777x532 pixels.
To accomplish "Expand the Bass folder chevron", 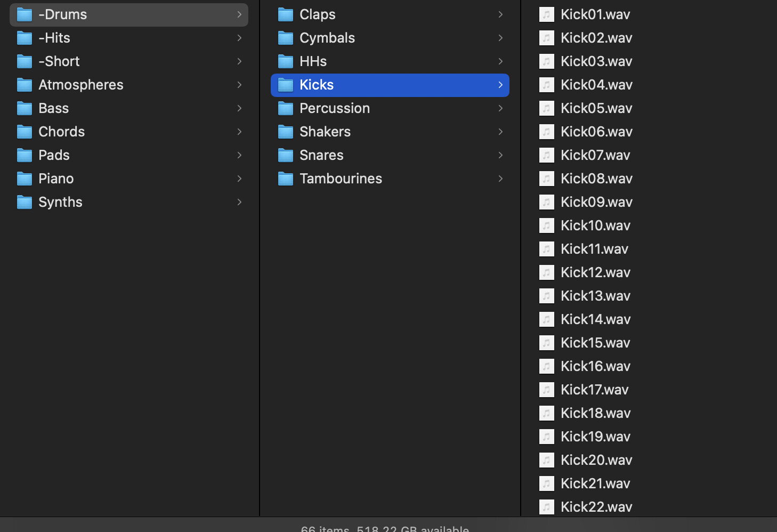I will pyautogui.click(x=239, y=108).
